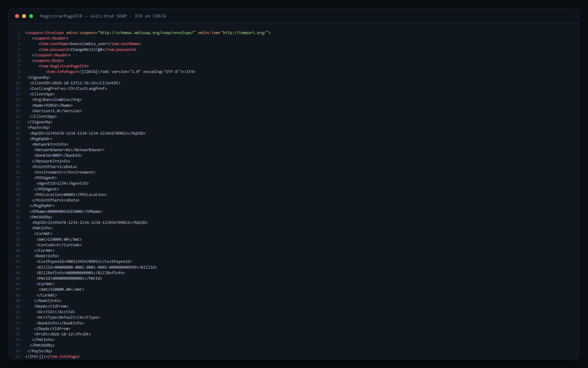
Task: Click the '<RemitInfo>' opening tag on line 41
Action: click(x=47, y=256)
